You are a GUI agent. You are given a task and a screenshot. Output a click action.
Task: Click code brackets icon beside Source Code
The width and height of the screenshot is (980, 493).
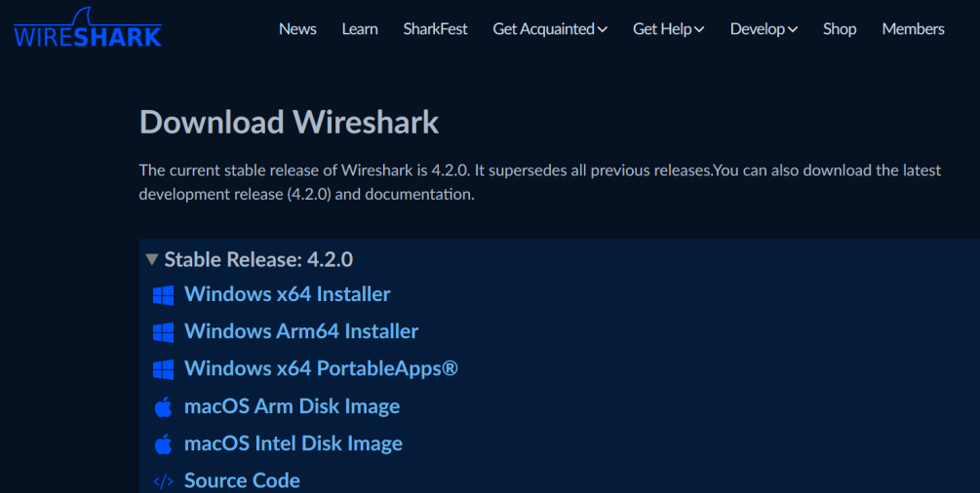click(x=163, y=481)
